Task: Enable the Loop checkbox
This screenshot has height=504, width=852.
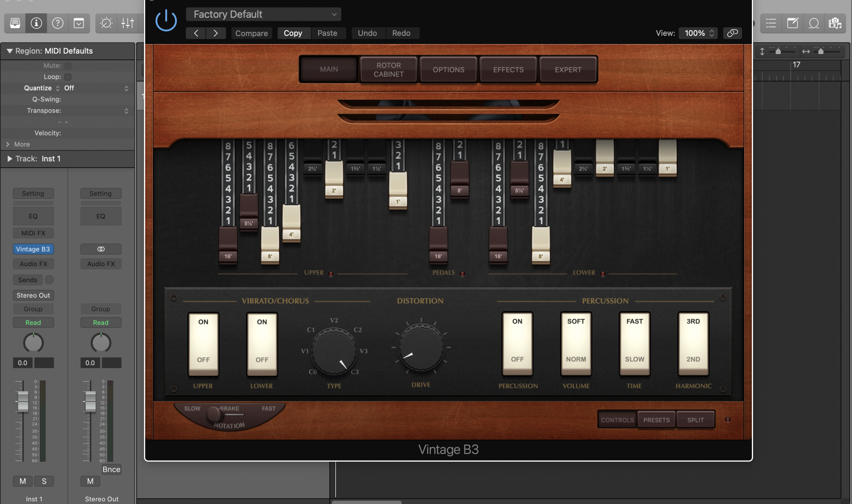Action: 68,77
